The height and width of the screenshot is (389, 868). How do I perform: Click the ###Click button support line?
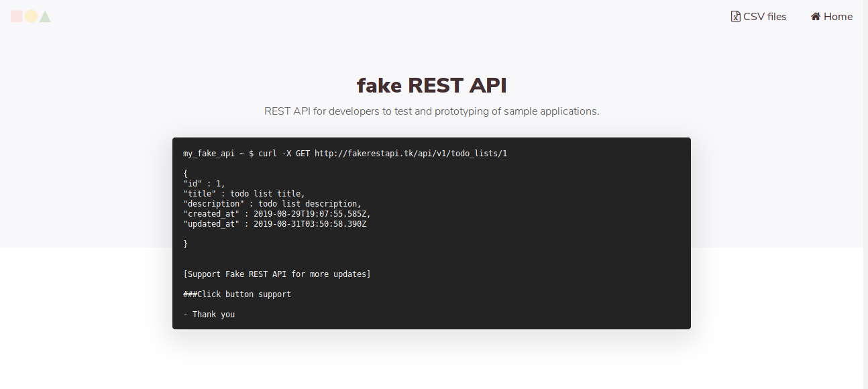click(237, 294)
